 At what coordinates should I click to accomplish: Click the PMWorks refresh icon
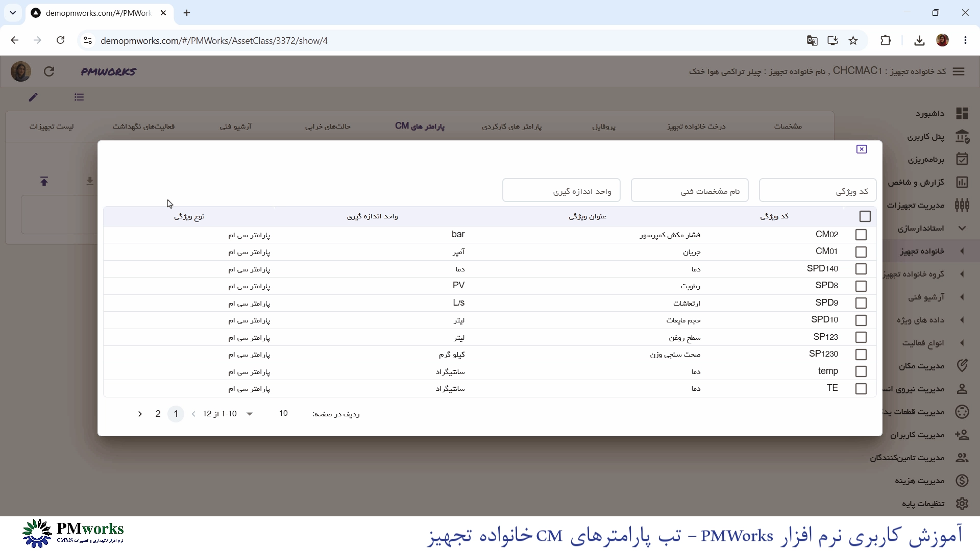click(x=49, y=71)
